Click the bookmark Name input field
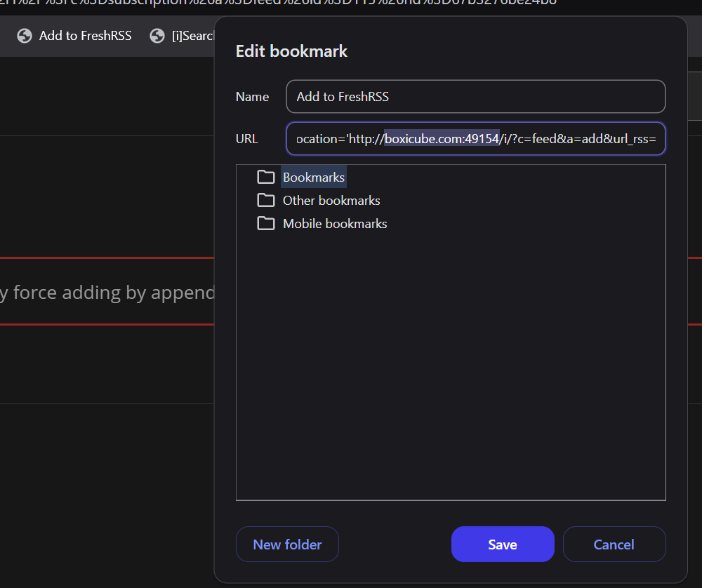 click(475, 97)
